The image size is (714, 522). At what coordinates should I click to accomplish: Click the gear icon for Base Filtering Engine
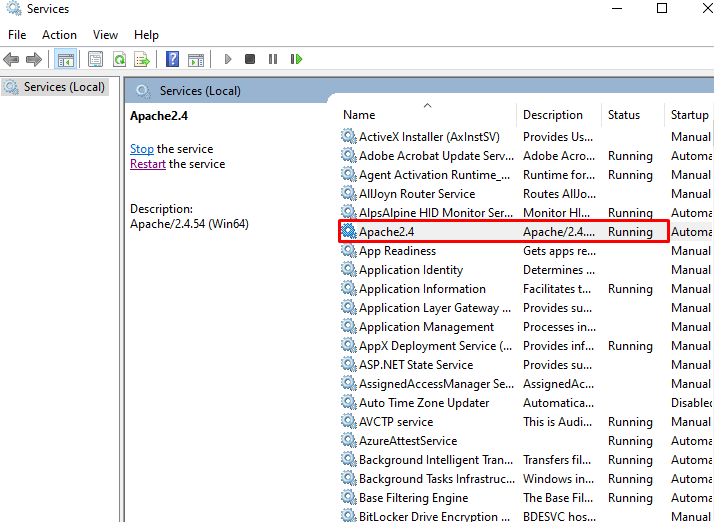[348, 497]
